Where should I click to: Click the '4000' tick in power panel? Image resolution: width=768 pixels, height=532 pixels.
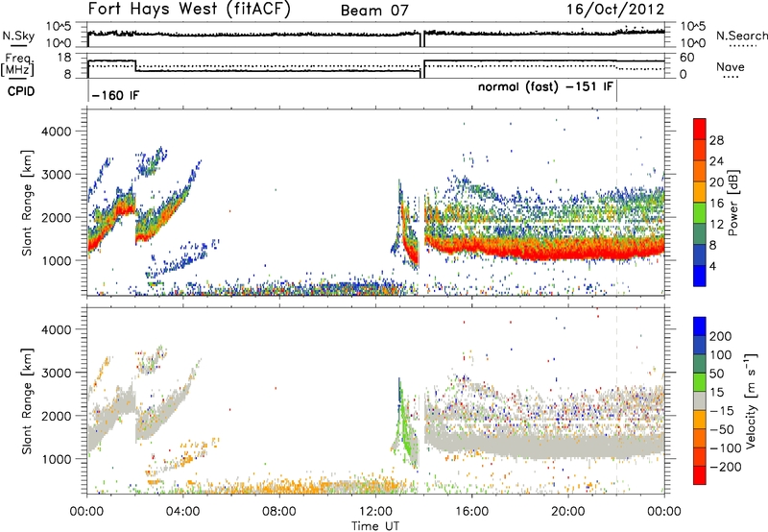pyautogui.click(x=56, y=132)
